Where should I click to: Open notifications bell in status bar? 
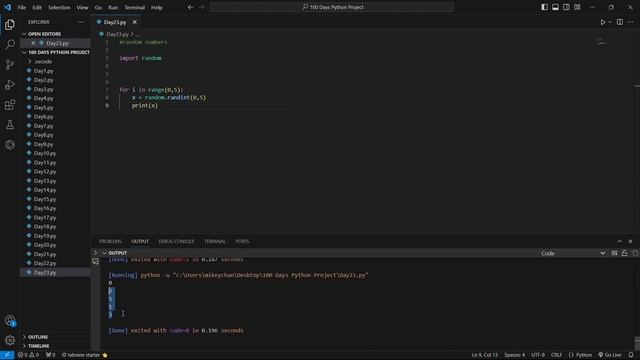pyautogui.click(x=631, y=355)
